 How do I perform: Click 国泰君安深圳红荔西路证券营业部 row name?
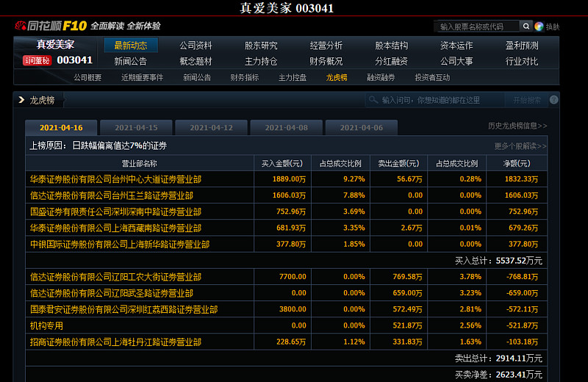click(123, 310)
